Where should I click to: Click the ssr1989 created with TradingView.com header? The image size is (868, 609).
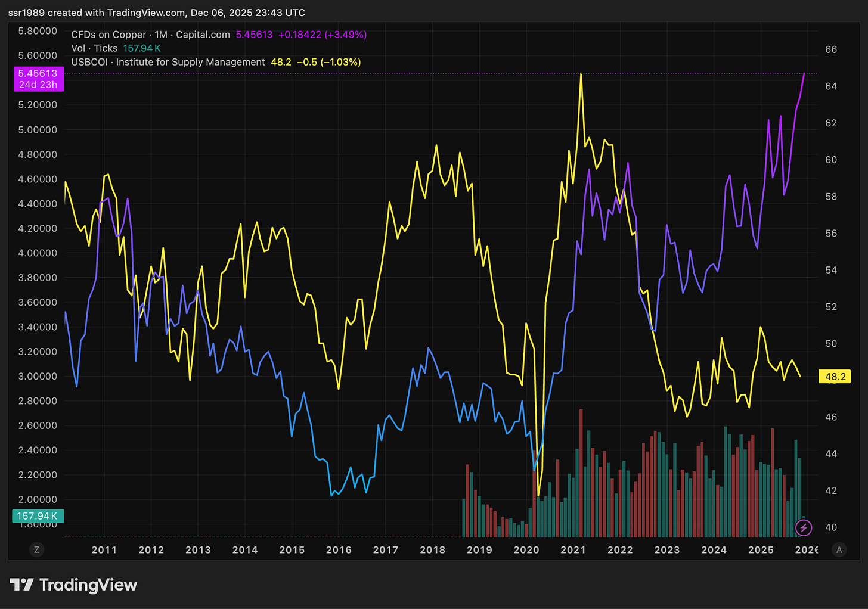pyautogui.click(x=157, y=13)
